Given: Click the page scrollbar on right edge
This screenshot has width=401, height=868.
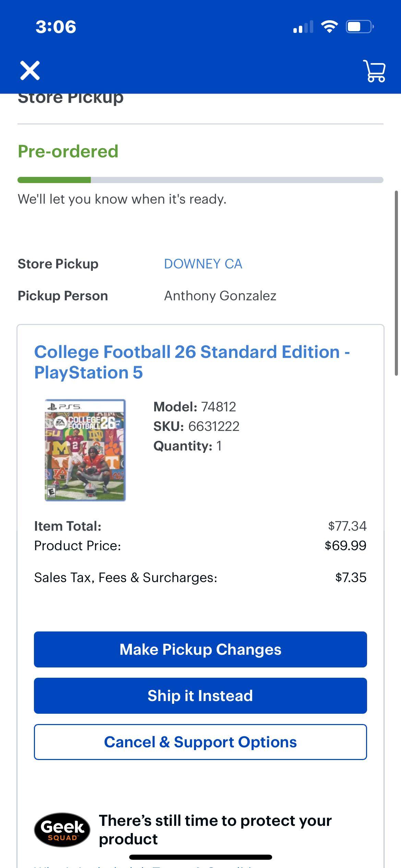Looking at the screenshot, I should tap(397, 283).
